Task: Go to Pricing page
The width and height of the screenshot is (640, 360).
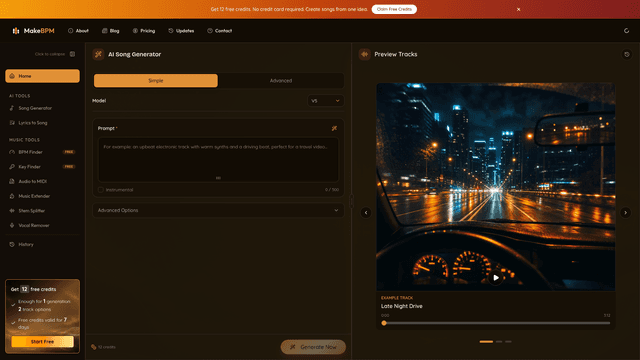Action: [144, 31]
